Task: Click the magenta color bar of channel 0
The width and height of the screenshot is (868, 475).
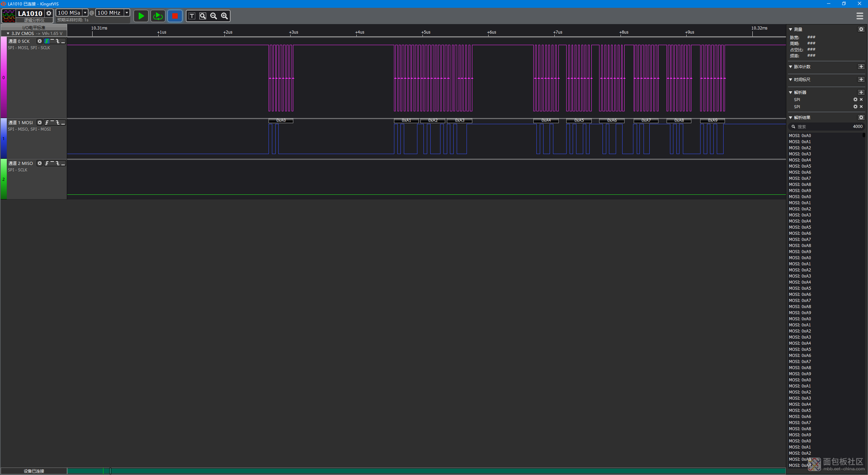Action: pyautogui.click(x=3, y=77)
